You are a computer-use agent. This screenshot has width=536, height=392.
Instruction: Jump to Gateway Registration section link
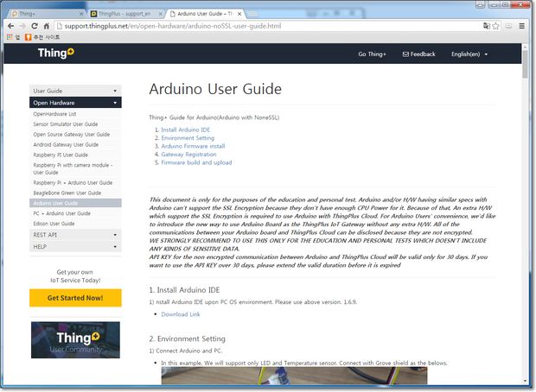click(188, 155)
